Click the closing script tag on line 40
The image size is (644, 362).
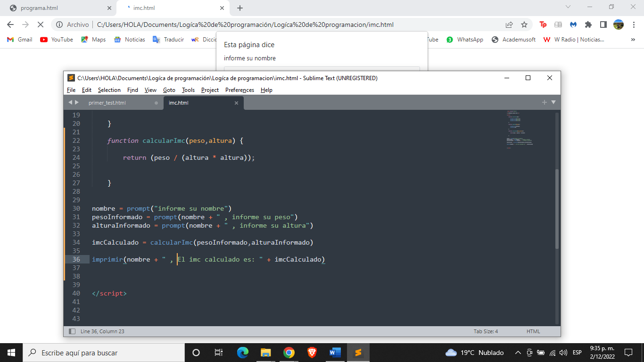[x=109, y=293]
